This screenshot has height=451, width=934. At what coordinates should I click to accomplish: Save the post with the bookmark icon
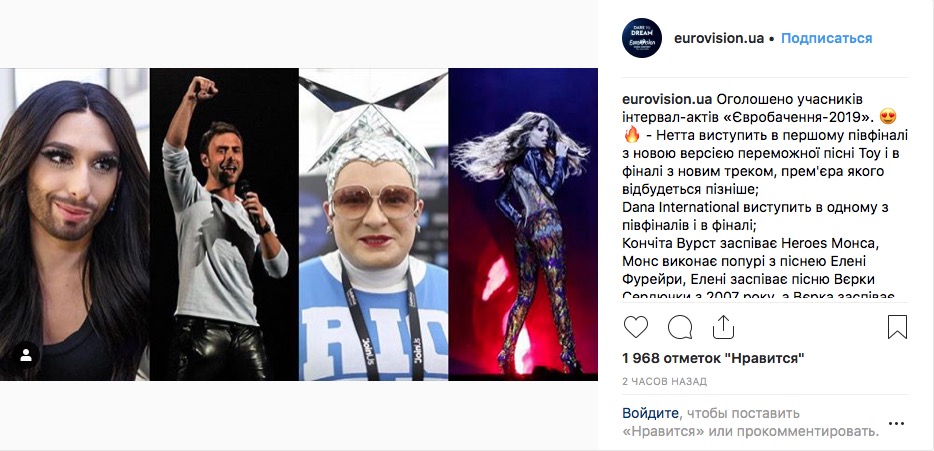click(x=897, y=327)
